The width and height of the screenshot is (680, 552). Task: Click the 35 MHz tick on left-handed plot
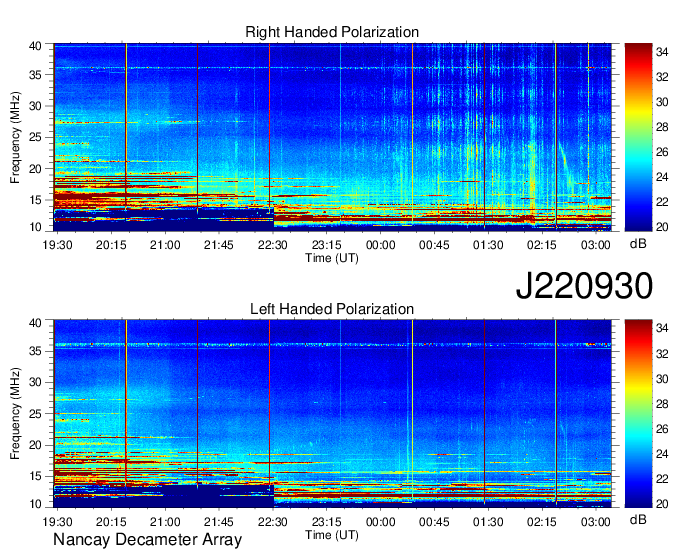click(x=35, y=351)
